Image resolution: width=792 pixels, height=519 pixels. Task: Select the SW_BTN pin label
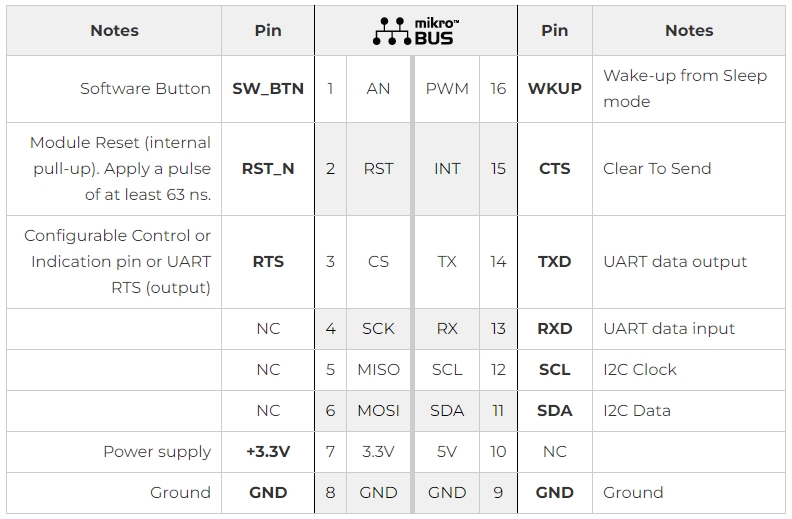click(x=268, y=88)
